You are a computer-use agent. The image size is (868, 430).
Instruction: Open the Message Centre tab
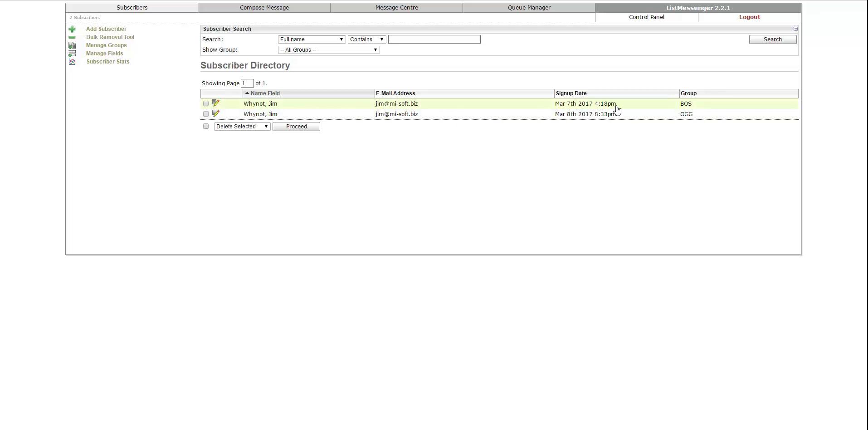397,8
